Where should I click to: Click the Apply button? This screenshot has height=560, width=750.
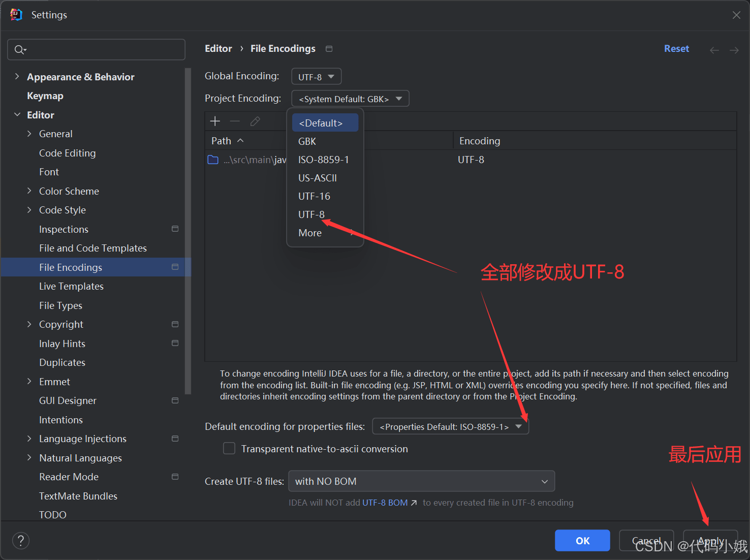coord(710,541)
